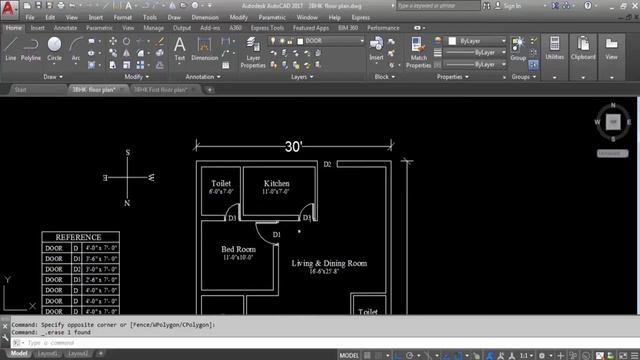Screen dimensions: 640x360
Task: Expand the Properties panel
Action: point(453,77)
